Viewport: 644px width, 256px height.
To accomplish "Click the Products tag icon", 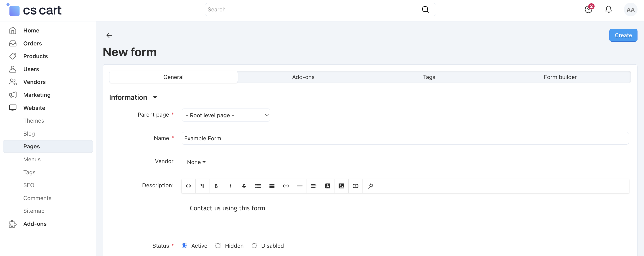I will (x=13, y=56).
